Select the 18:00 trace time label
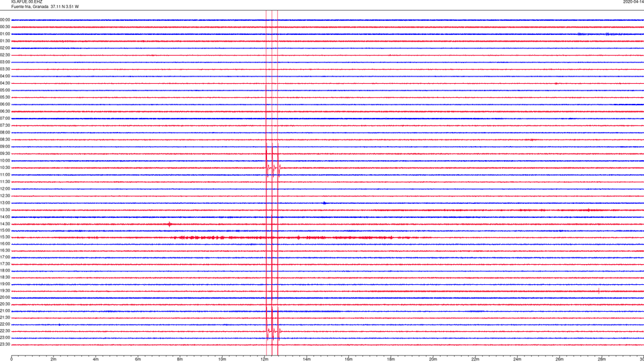This screenshot has height=362, width=644. coord(5,270)
